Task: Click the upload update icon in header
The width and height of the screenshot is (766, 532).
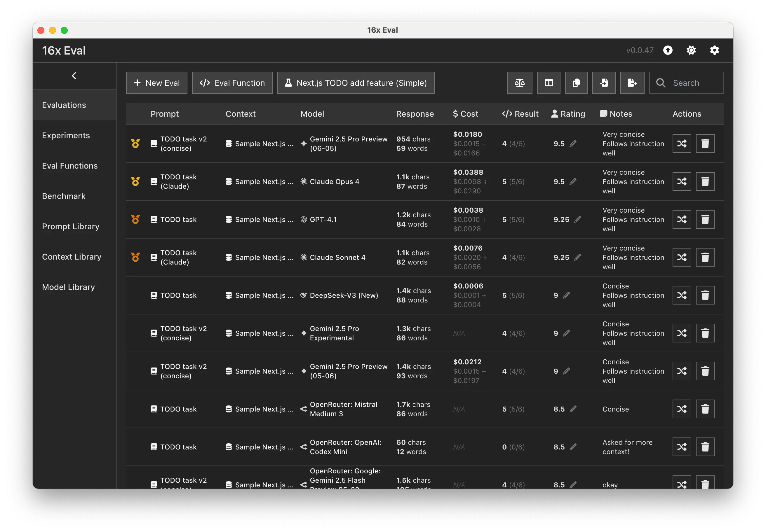Action: [668, 50]
